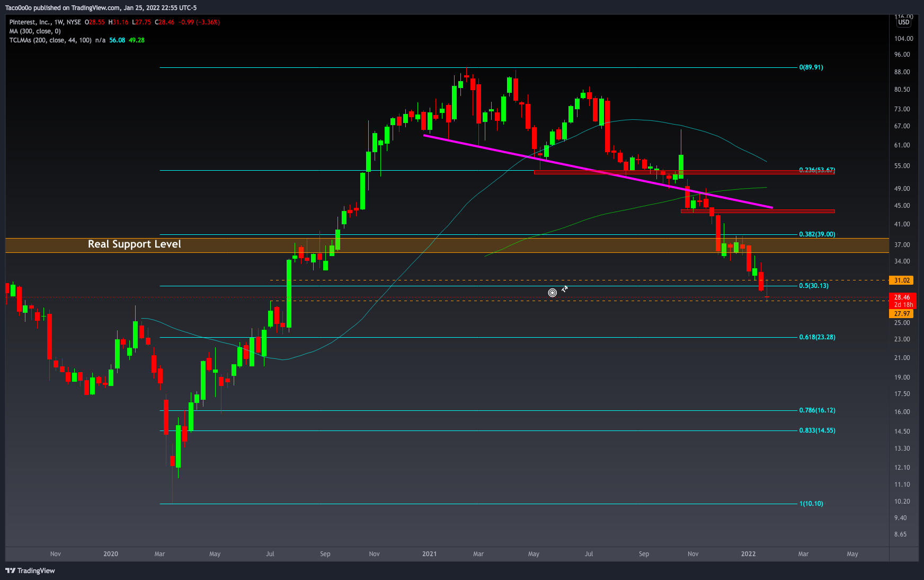The height and width of the screenshot is (580, 924).
Task: Click the red resistance zone near 53.67
Action: point(685,172)
